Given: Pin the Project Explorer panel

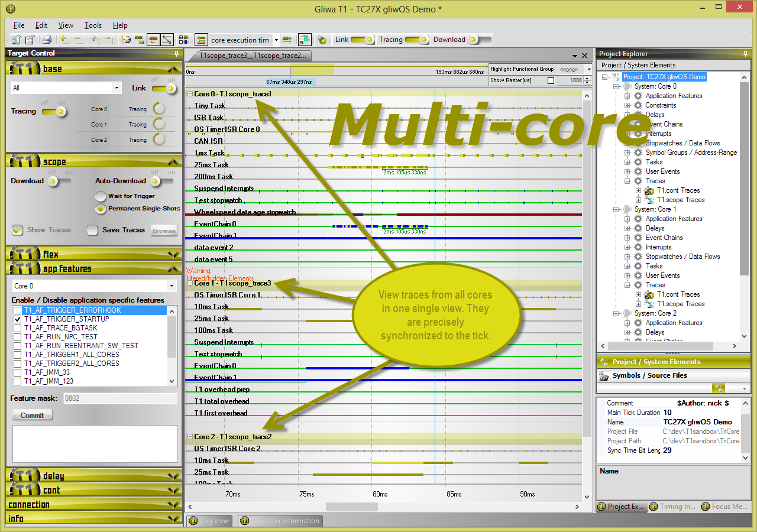Looking at the screenshot, I should coord(745,54).
